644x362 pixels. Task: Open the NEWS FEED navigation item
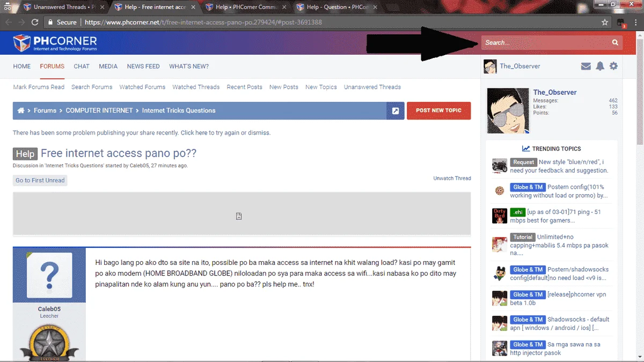point(143,67)
